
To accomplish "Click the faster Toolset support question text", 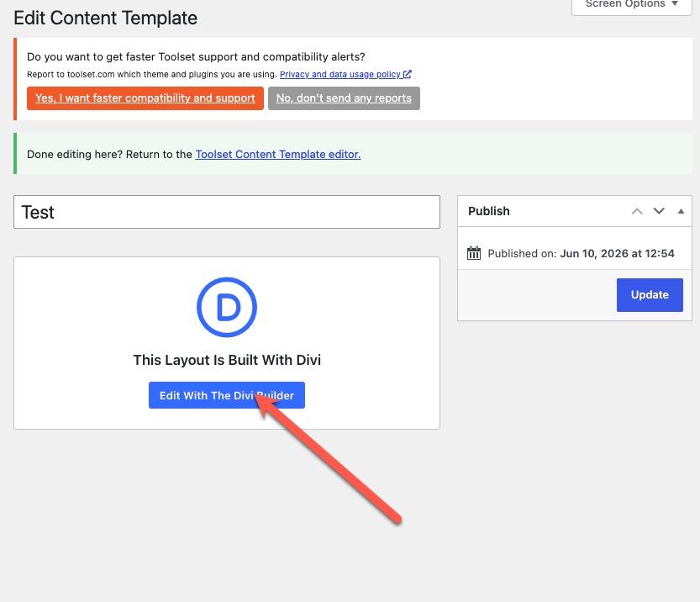I will point(196,56).
